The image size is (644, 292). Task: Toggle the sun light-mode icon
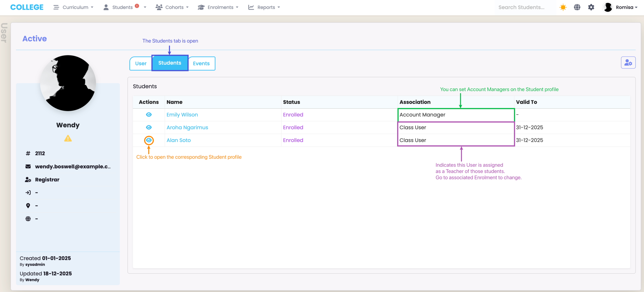pos(563,7)
